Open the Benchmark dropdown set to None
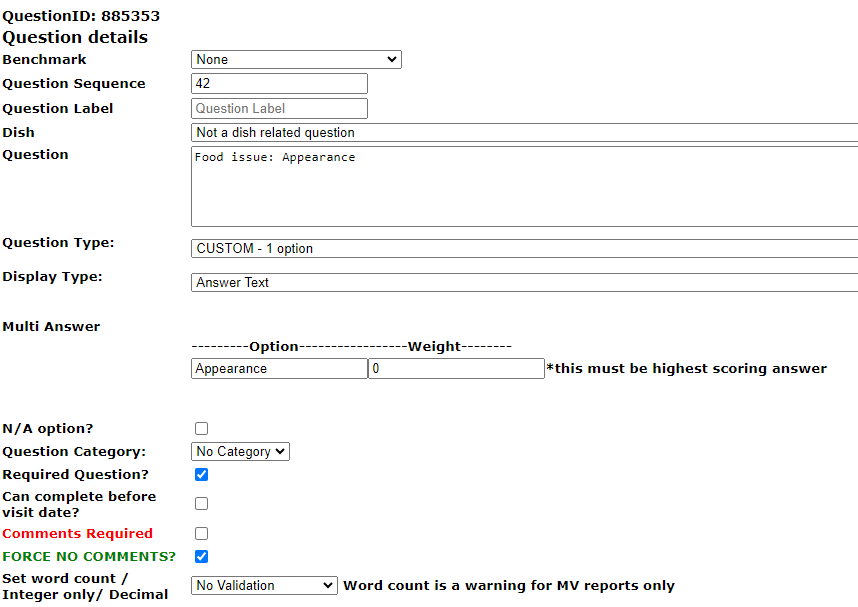This screenshot has width=858, height=607. point(296,60)
